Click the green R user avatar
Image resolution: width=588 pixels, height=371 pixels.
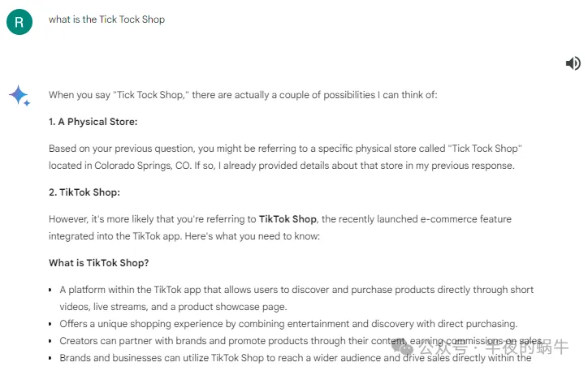tap(19, 22)
